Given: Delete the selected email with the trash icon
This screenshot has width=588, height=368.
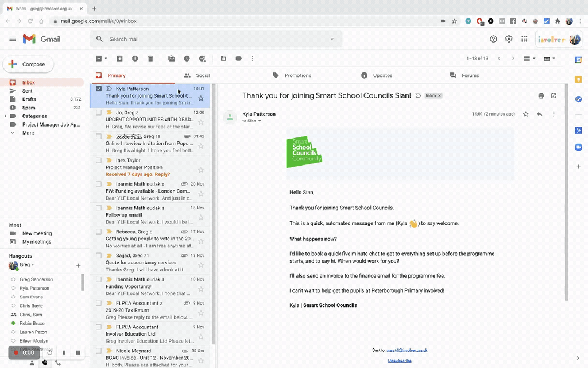Looking at the screenshot, I should pos(150,59).
